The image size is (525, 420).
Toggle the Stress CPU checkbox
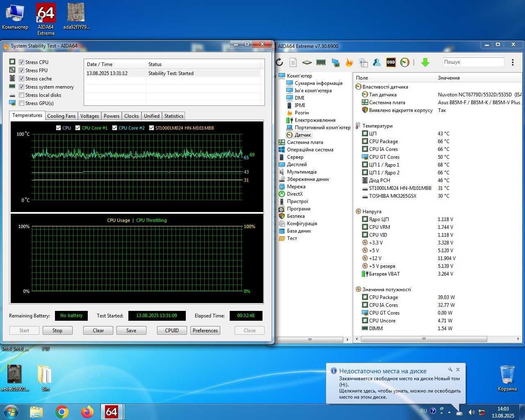pos(22,62)
